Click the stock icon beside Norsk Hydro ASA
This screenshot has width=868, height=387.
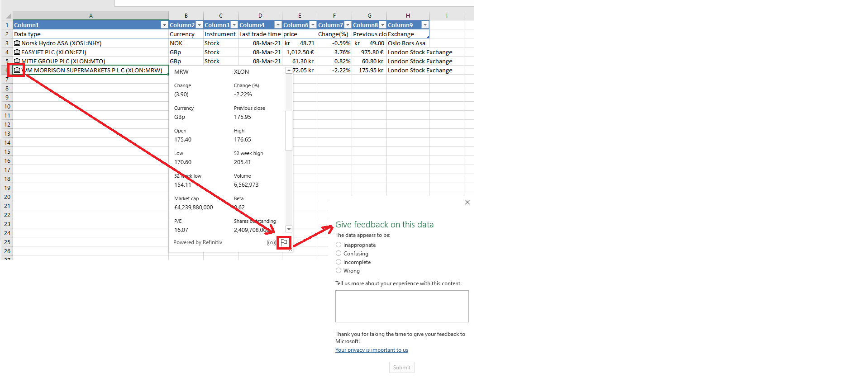[17, 43]
